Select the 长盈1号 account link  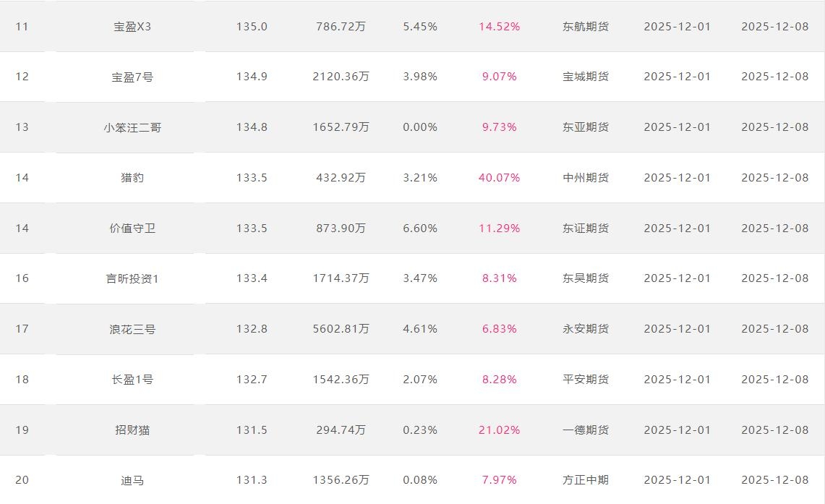pos(132,380)
